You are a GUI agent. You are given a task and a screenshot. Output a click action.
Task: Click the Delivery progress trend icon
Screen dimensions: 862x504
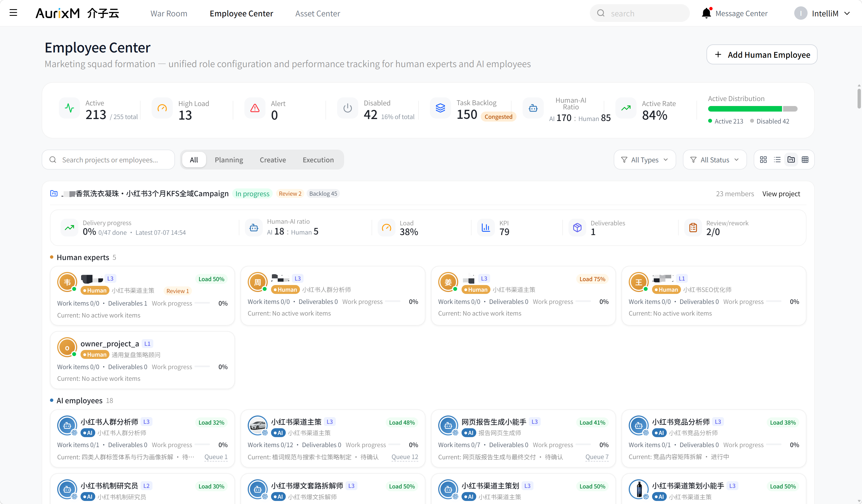[x=69, y=228]
